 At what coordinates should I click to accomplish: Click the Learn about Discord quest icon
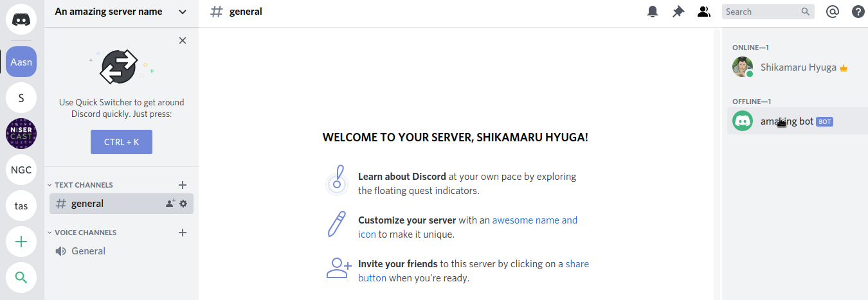338,181
